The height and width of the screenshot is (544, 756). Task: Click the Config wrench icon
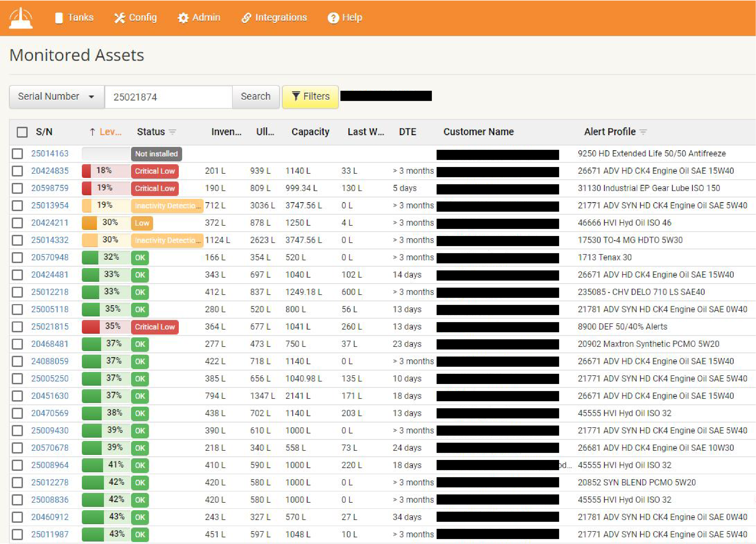click(x=119, y=18)
